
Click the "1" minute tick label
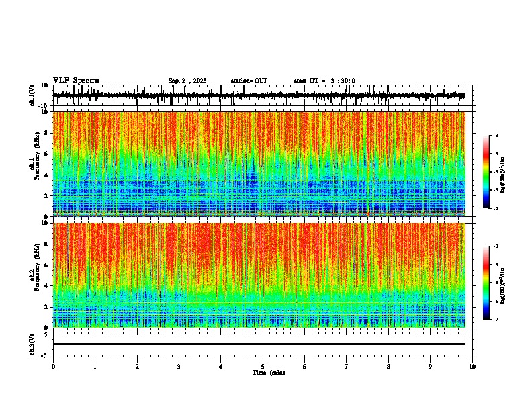tap(95, 367)
